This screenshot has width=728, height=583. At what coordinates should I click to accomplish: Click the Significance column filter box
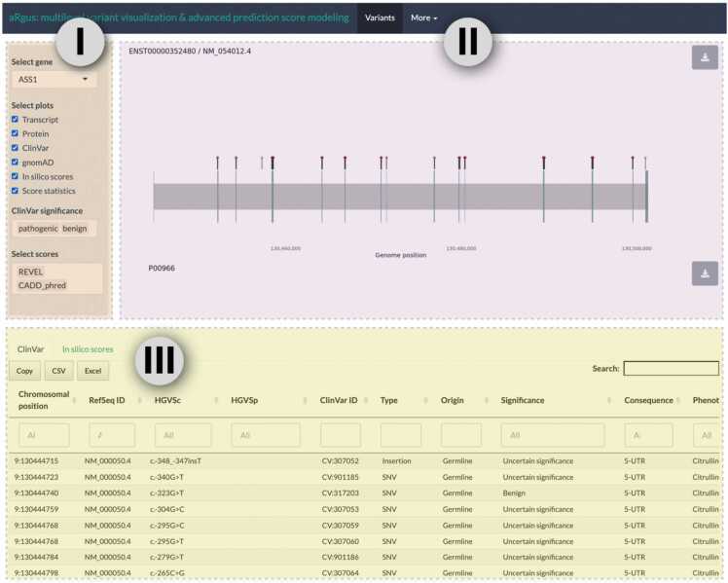pyautogui.click(x=552, y=435)
